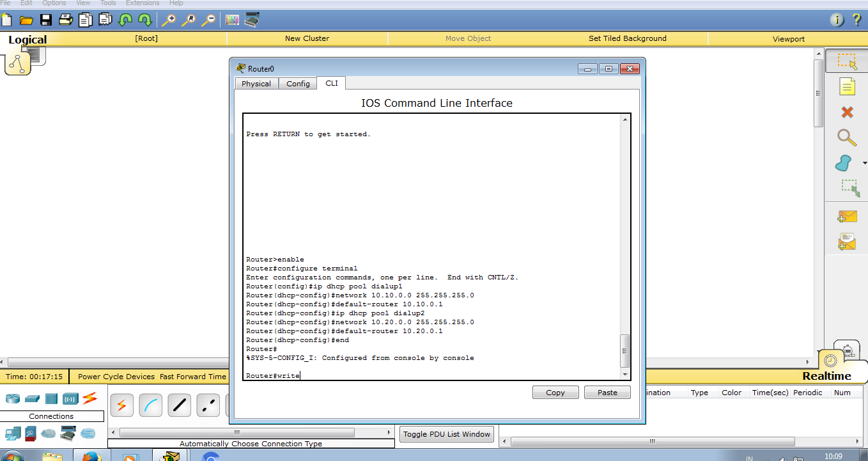Choose the Resize Shape tool
The image size is (868, 461).
pos(850,188)
